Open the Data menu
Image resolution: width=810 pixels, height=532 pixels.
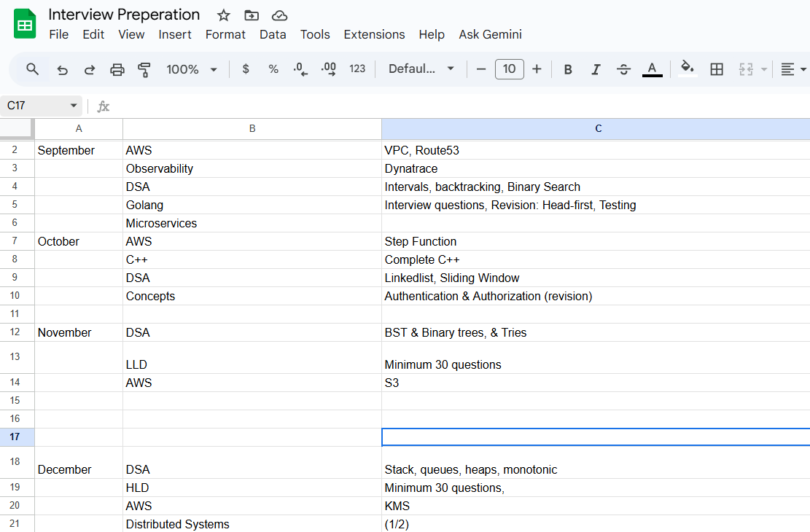tap(273, 34)
